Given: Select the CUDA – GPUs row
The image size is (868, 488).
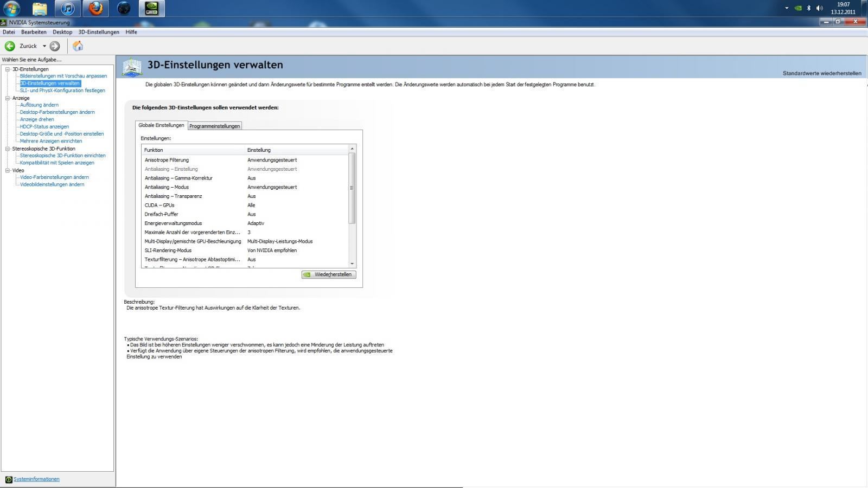Looking at the screenshot, I should (245, 205).
